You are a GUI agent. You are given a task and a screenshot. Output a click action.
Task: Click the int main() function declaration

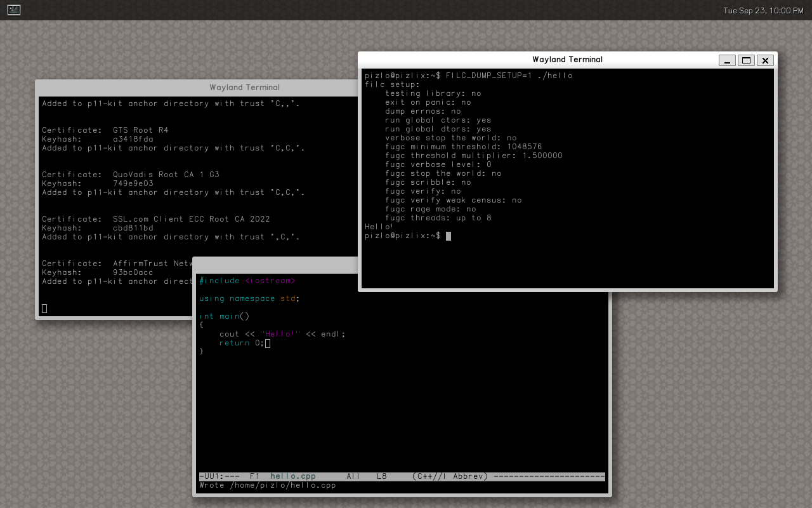tap(224, 316)
